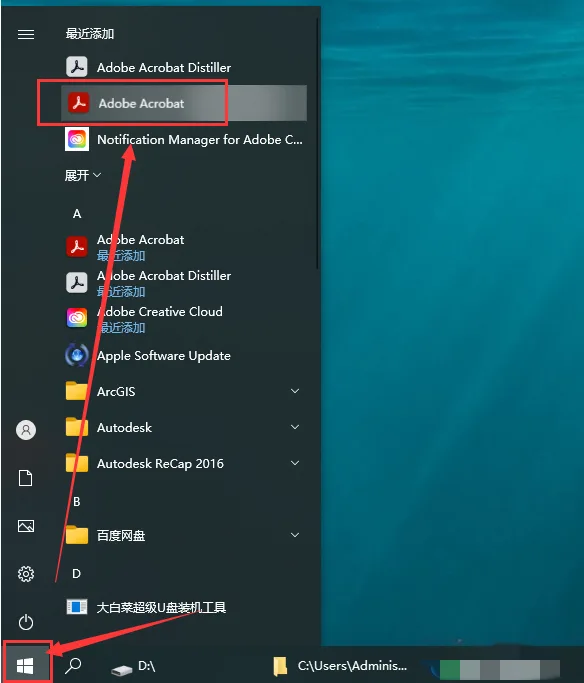Open the Notification Manager for Adobe icon
Screen dimensions: 584x683
pos(77,139)
